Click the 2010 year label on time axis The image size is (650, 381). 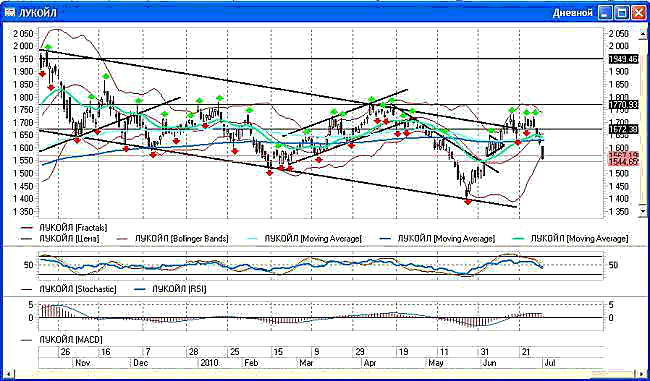tap(209, 362)
